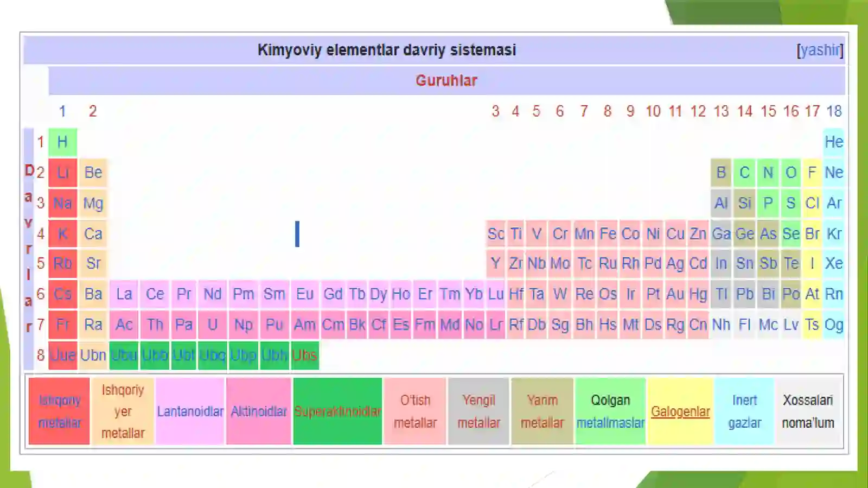Click the Inert gazlar legend entry
This screenshot has height=488, width=868.
(744, 411)
